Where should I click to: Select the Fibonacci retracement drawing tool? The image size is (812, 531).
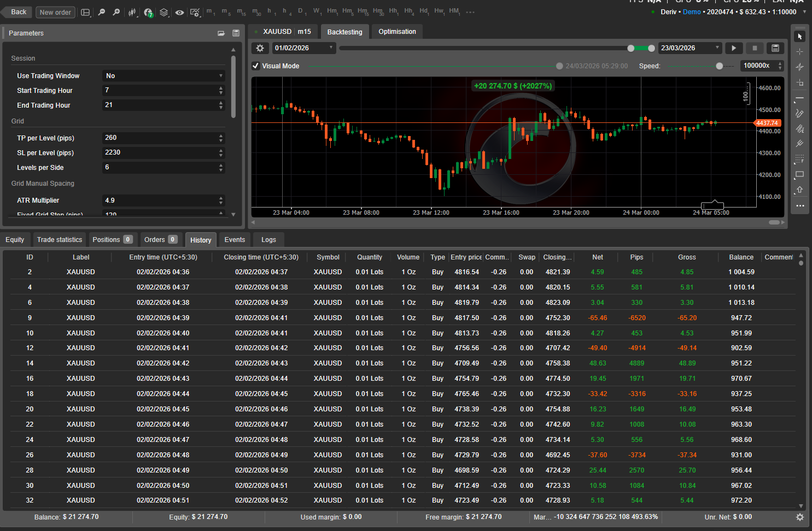click(x=799, y=160)
